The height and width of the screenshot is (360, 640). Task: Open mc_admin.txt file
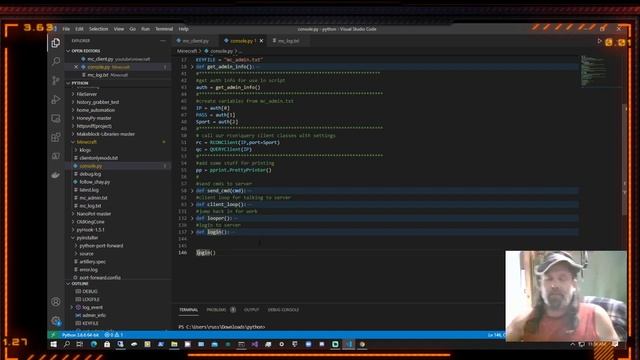[x=93, y=198]
